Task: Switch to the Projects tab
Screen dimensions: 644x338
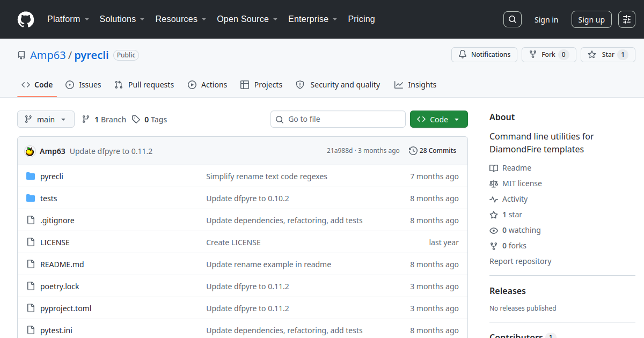Action: tap(261, 85)
